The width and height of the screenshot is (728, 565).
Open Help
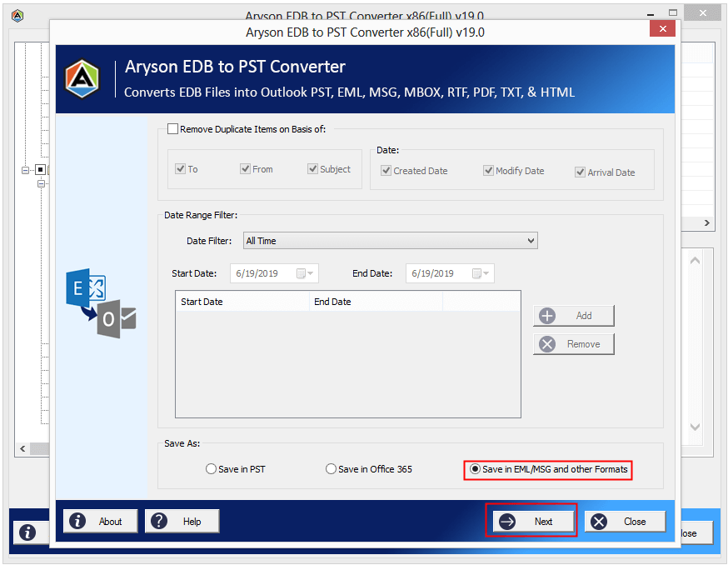(182, 522)
